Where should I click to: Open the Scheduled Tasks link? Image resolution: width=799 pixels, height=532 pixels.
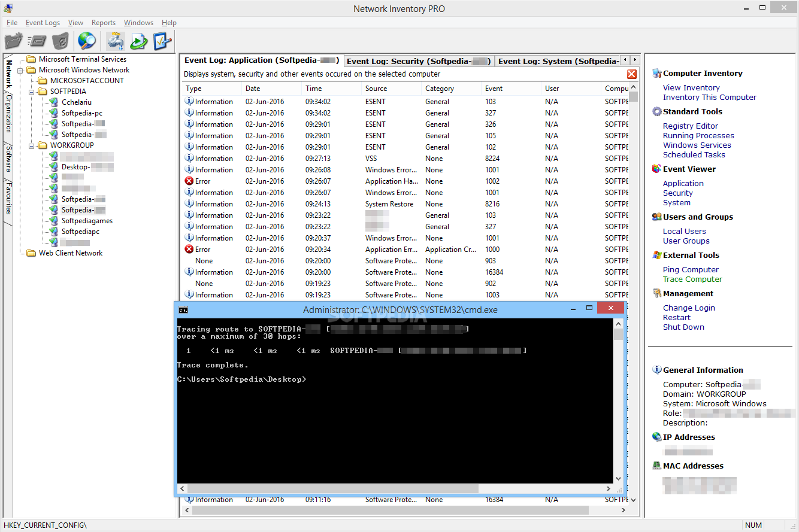694,154
